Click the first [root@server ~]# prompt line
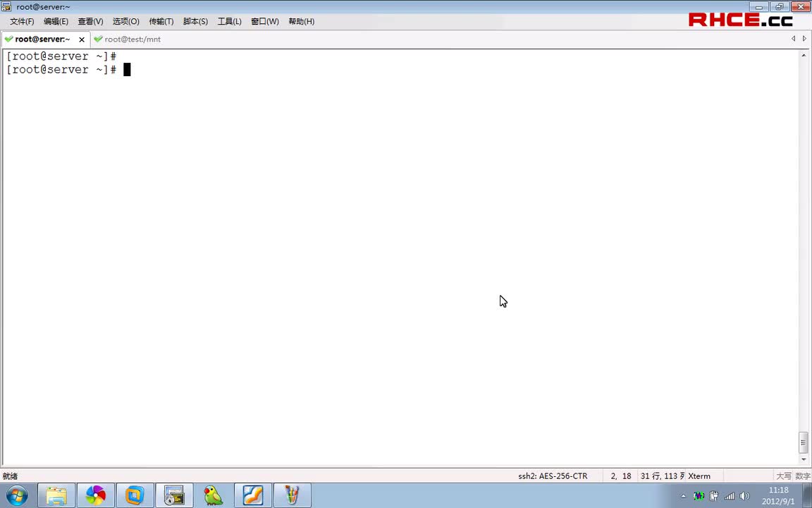This screenshot has width=812, height=508. [x=61, y=56]
